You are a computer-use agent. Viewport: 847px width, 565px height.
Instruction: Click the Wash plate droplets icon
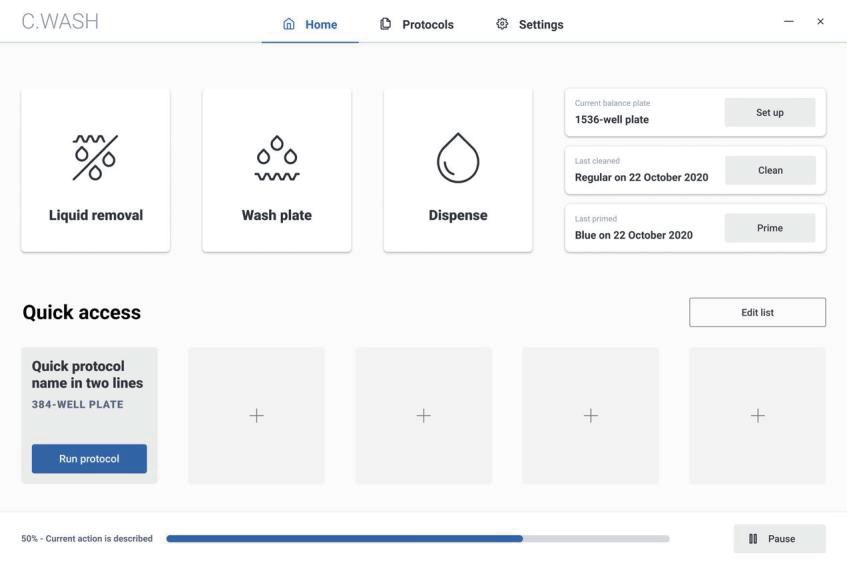tap(277, 159)
